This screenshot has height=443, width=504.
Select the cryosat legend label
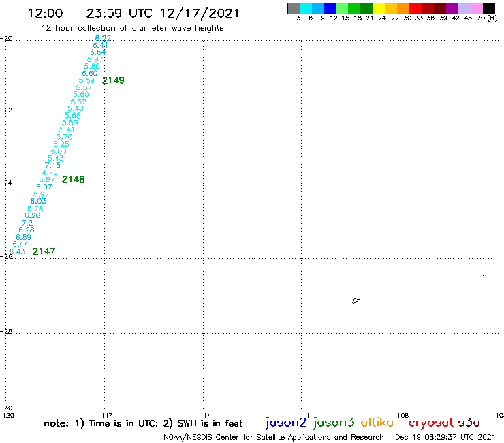[x=430, y=423]
